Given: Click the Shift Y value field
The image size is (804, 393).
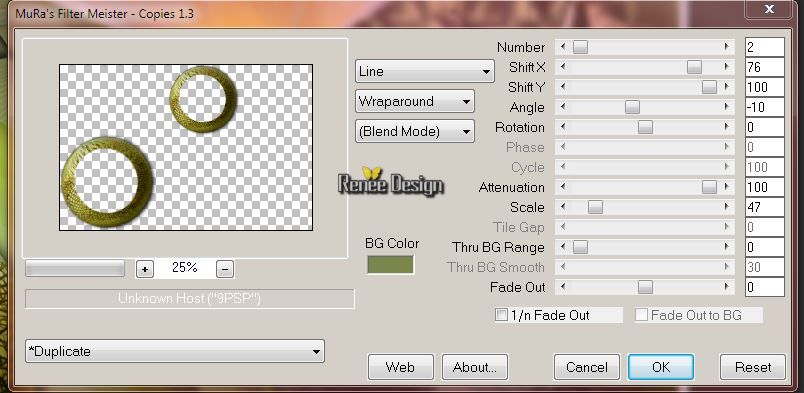Looking at the screenshot, I should click(x=765, y=87).
